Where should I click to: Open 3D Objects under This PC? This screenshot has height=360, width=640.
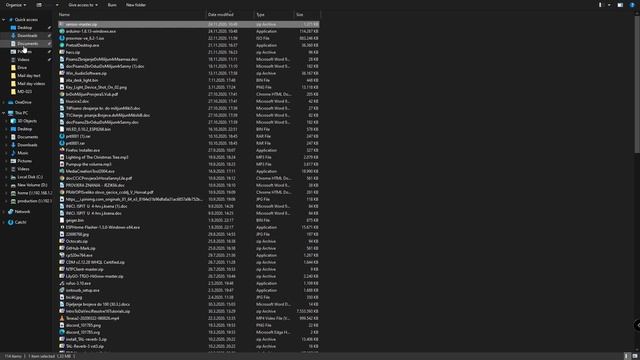(27, 121)
